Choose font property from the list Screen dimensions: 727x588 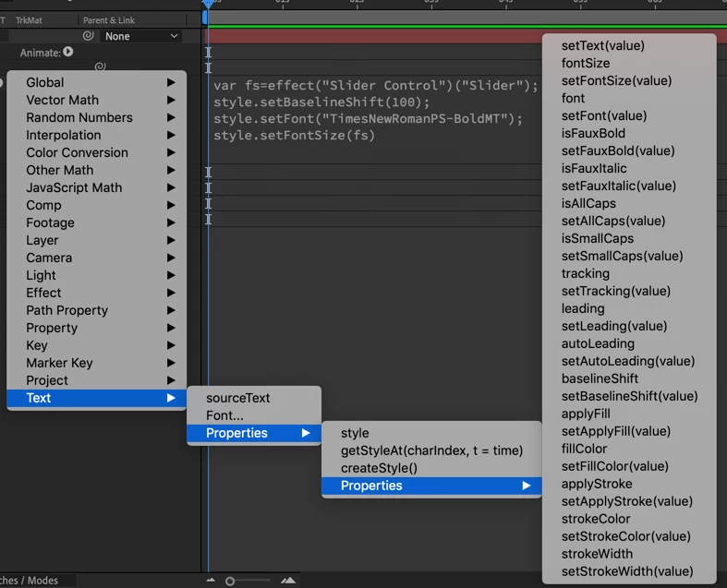(629, 98)
